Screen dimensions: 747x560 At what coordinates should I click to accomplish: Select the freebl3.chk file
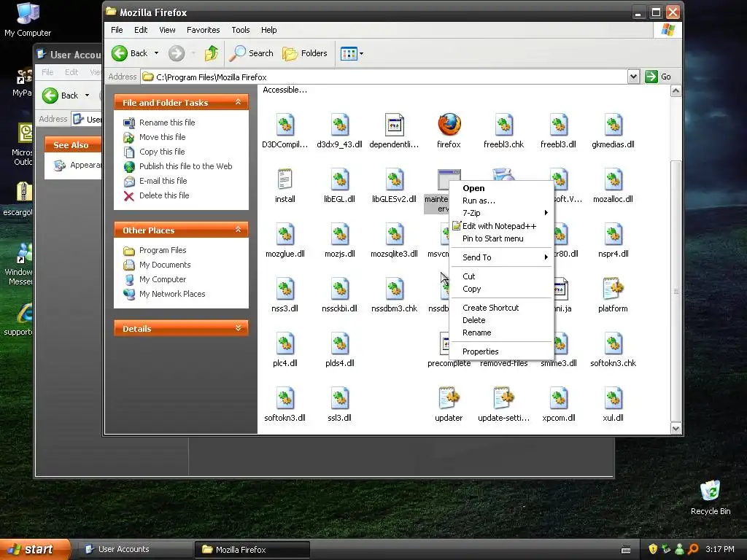503,131
